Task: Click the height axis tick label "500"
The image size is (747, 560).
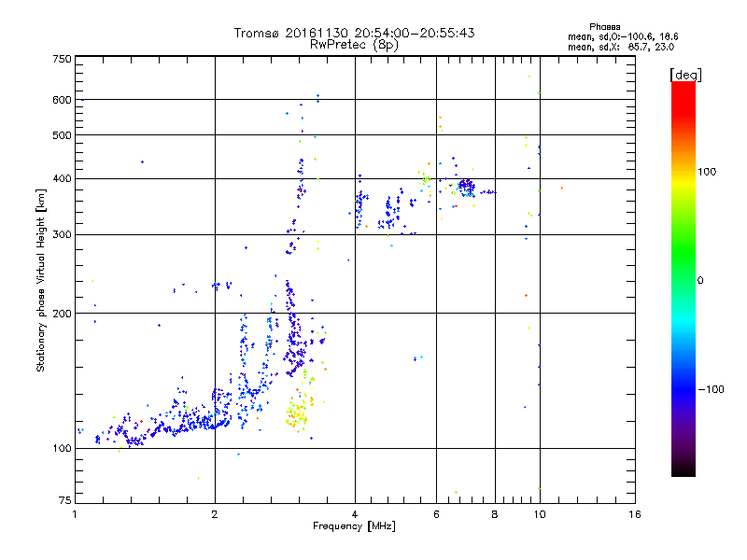Action: tap(63, 135)
